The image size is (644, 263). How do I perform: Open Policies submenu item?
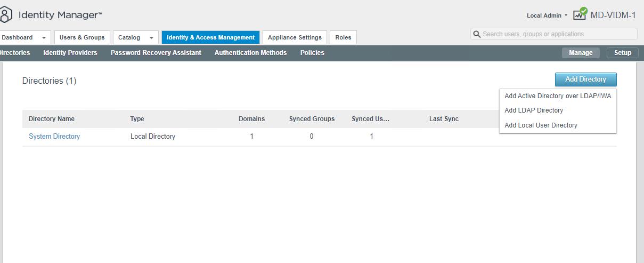pos(312,53)
